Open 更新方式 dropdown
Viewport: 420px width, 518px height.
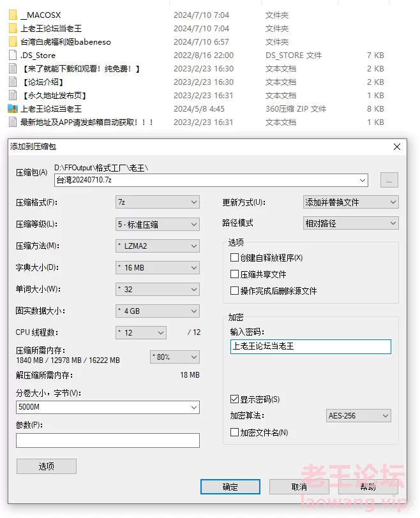350,202
